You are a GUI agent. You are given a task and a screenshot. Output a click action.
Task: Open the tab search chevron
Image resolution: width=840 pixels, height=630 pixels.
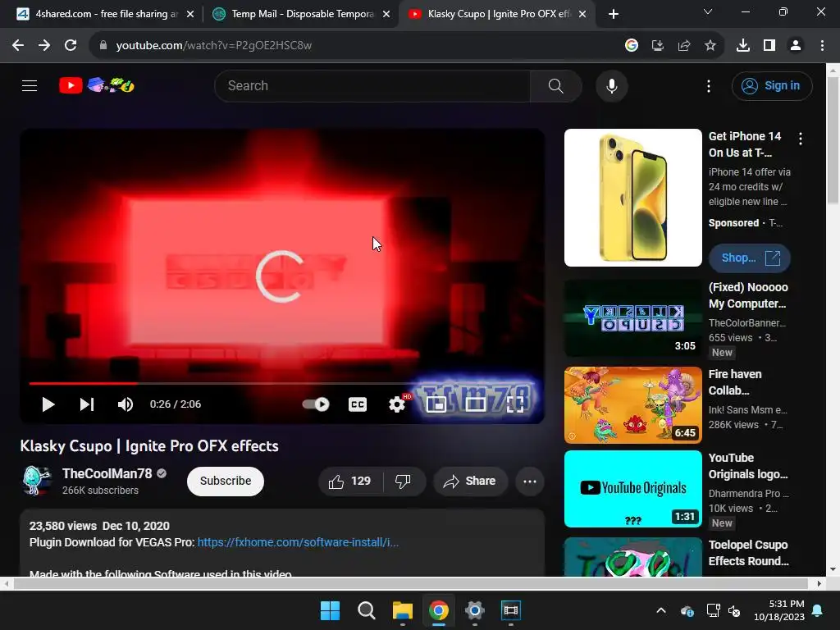pos(708,11)
